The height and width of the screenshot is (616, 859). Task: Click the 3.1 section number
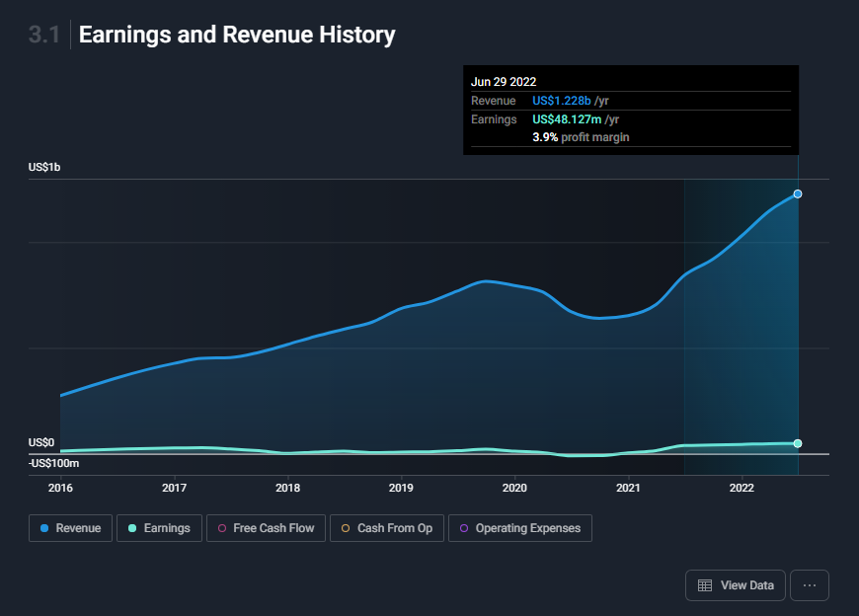click(x=44, y=35)
